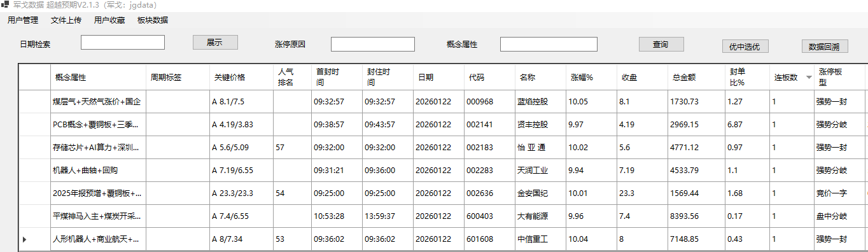Click stock code 002283
The height and width of the screenshot is (252, 868).
[x=480, y=171]
